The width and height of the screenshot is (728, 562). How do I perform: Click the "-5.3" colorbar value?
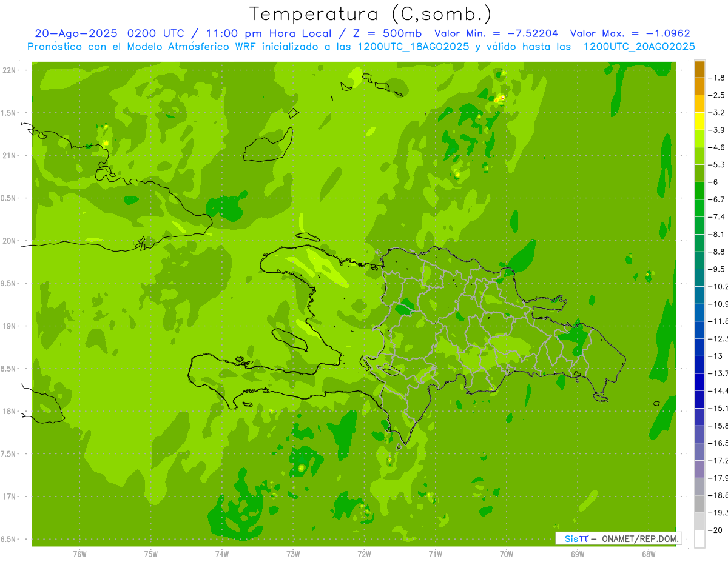(717, 165)
